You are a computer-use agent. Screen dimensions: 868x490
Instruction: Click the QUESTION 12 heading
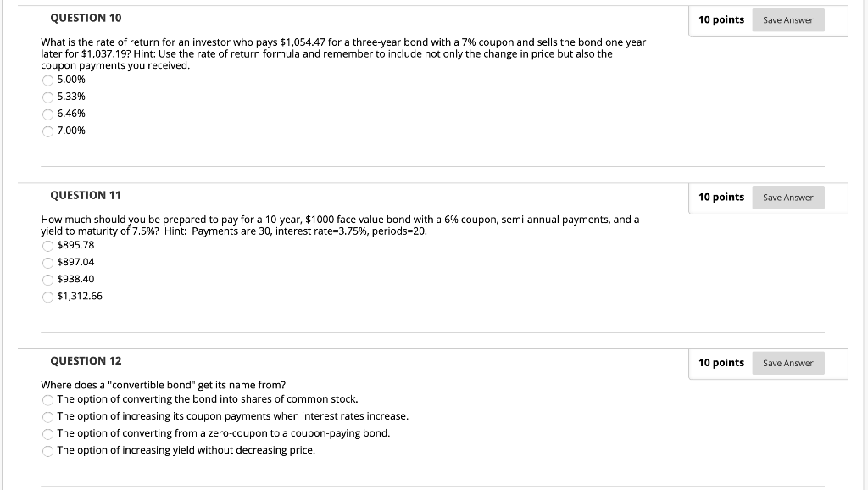pos(86,360)
